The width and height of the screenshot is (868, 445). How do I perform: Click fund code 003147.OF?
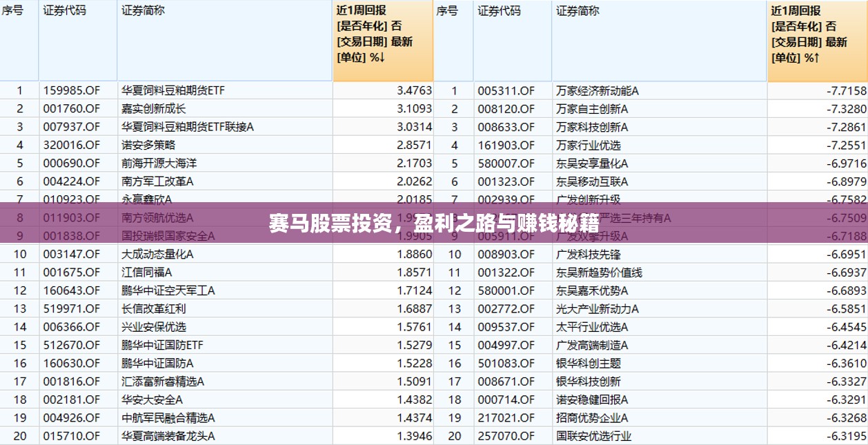(x=72, y=254)
